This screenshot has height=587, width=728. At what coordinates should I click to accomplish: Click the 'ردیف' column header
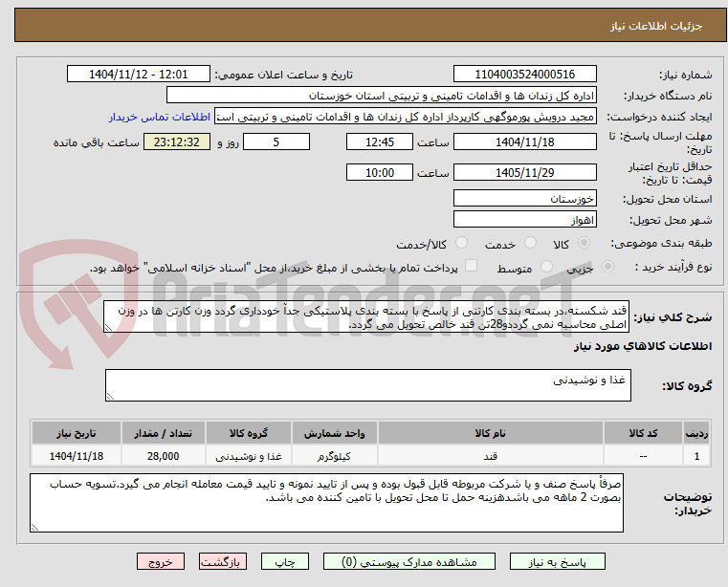696,433
